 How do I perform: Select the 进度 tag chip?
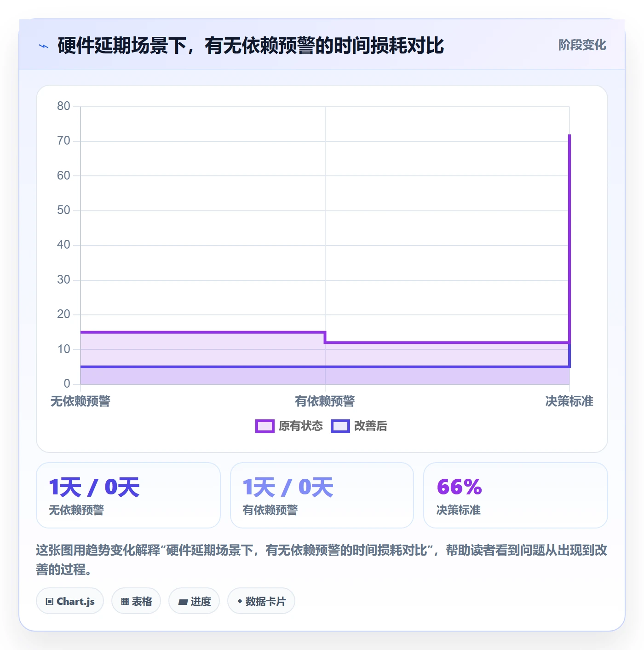(x=194, y=601)
